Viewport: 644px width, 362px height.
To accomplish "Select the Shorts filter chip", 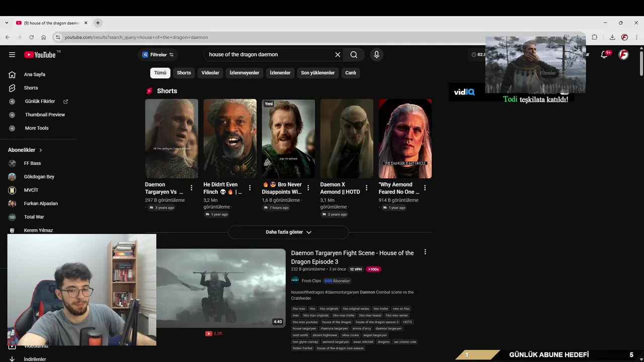I will point(184,73).
